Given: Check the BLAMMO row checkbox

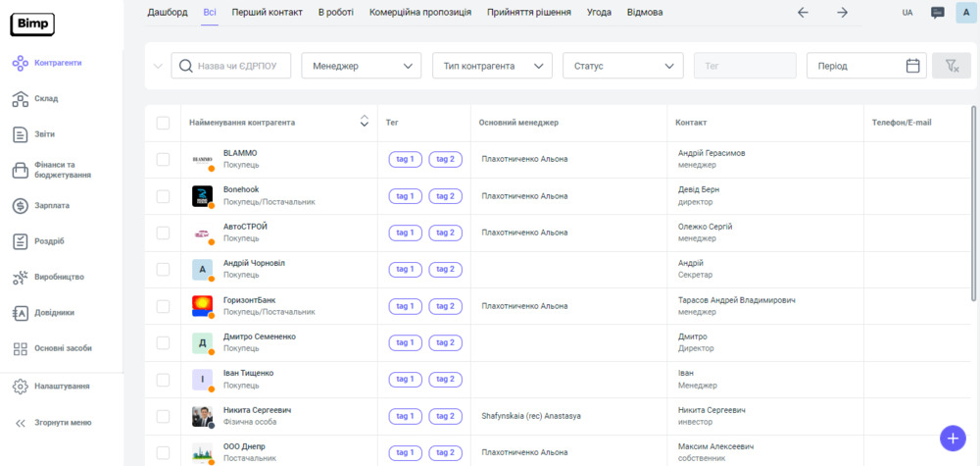Looking at the screenshot, I should pyautogui.click(x=163, y=159).
